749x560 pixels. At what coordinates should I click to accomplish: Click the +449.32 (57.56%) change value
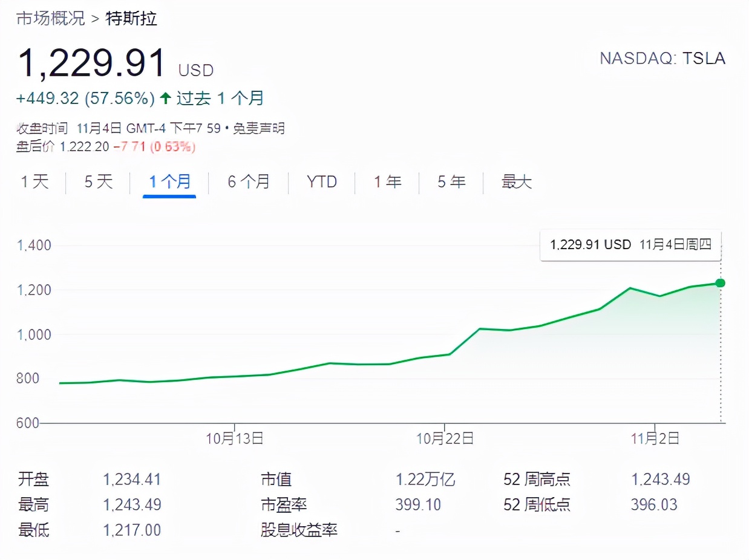point(86,99)
